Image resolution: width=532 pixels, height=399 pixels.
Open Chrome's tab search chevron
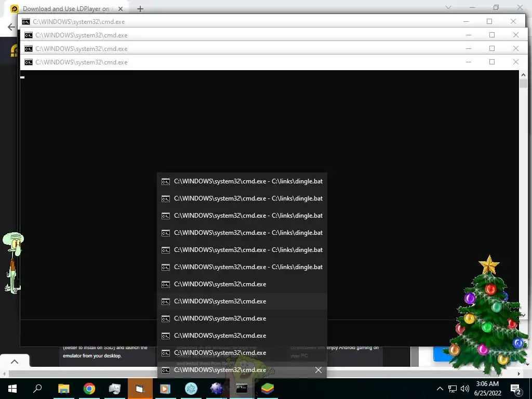pos(448,7)
